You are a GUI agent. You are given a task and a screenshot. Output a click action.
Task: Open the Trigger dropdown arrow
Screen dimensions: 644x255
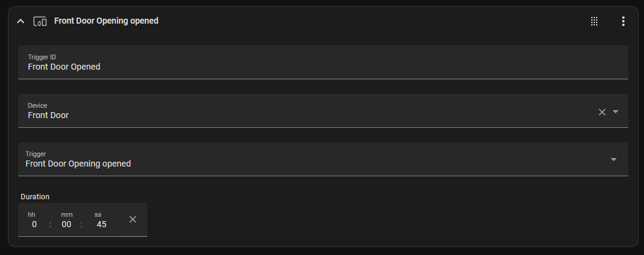click(614, 159)
